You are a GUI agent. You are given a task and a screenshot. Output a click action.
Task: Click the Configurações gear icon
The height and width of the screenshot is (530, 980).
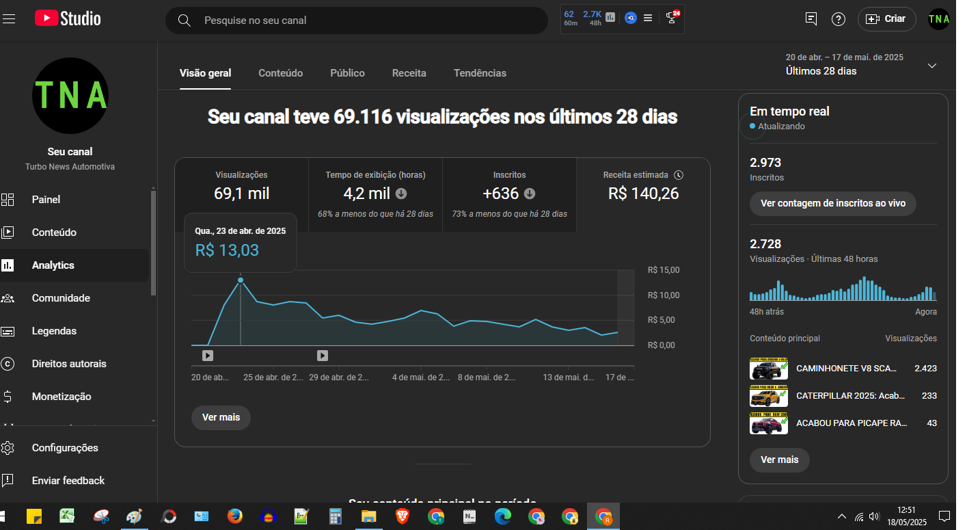8,448
